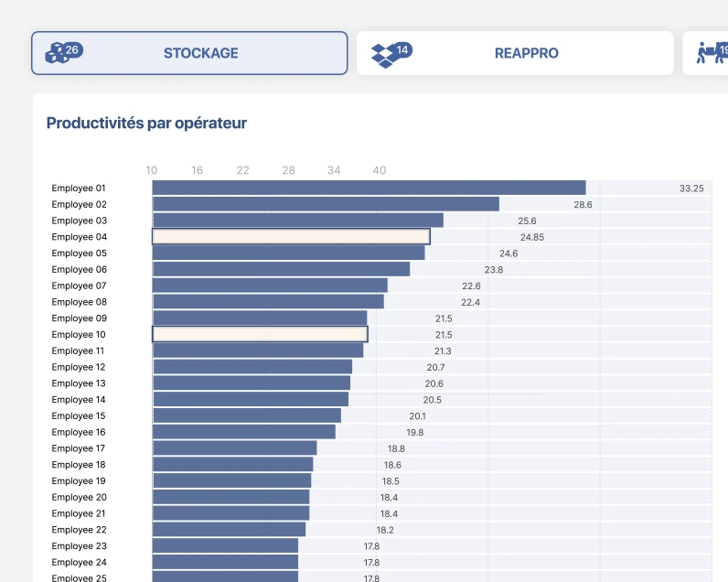
Task: Click the 'Employee 10' label
Action: coord(79,334)
